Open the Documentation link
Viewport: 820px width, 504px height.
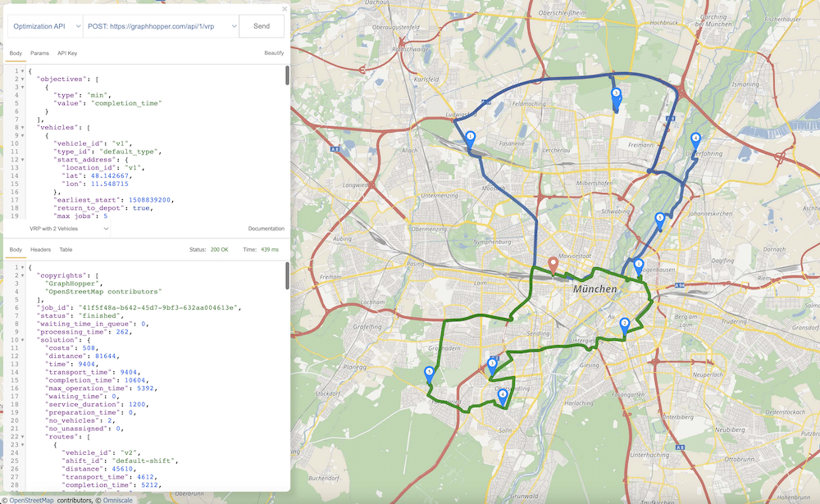[x=266, y=229]
